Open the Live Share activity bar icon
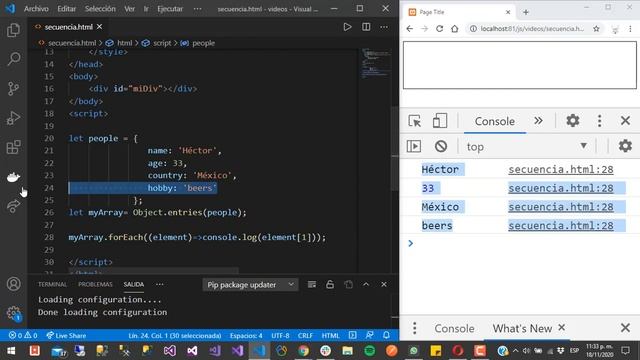640x360 pixels. pyautogui.click(x=13, y=206)
